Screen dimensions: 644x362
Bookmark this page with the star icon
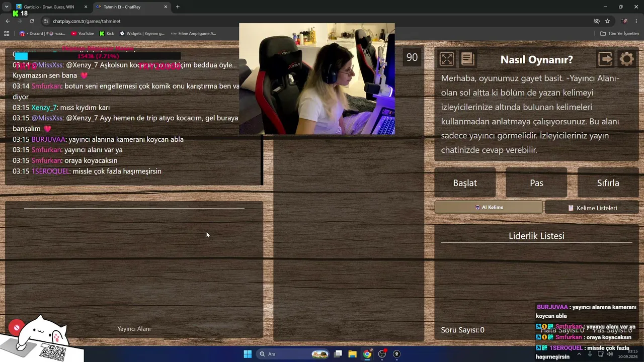click(607, 21)
